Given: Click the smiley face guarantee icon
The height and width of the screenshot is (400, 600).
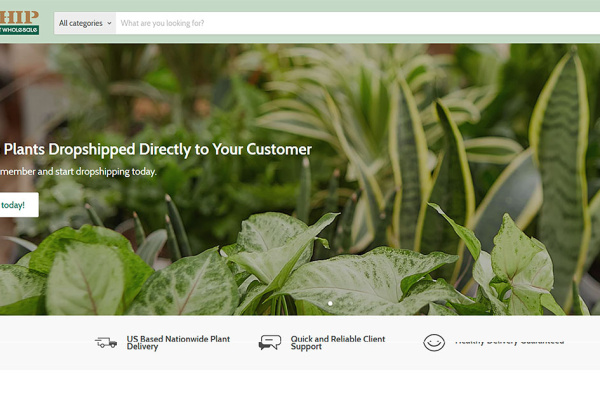Looking at the screenshot, I should 434,342.
